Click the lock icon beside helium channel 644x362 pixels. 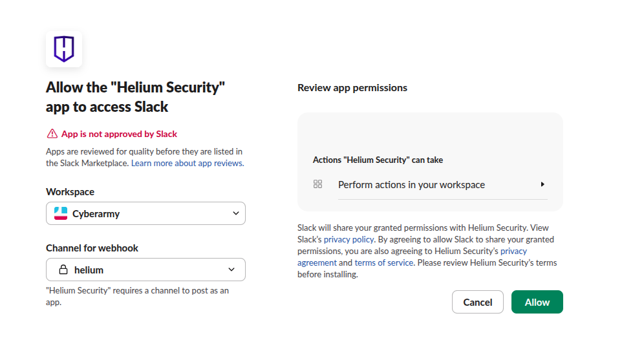click(63, 270)
